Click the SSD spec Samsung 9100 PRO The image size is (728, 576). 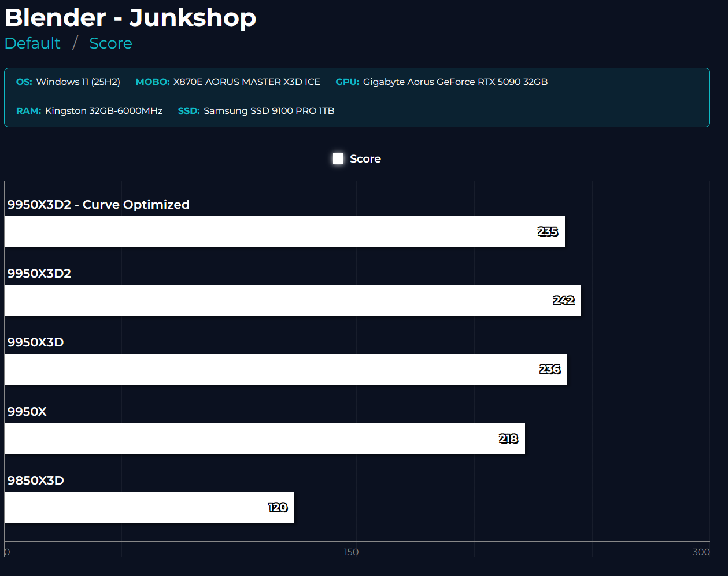tap(269, 111)
